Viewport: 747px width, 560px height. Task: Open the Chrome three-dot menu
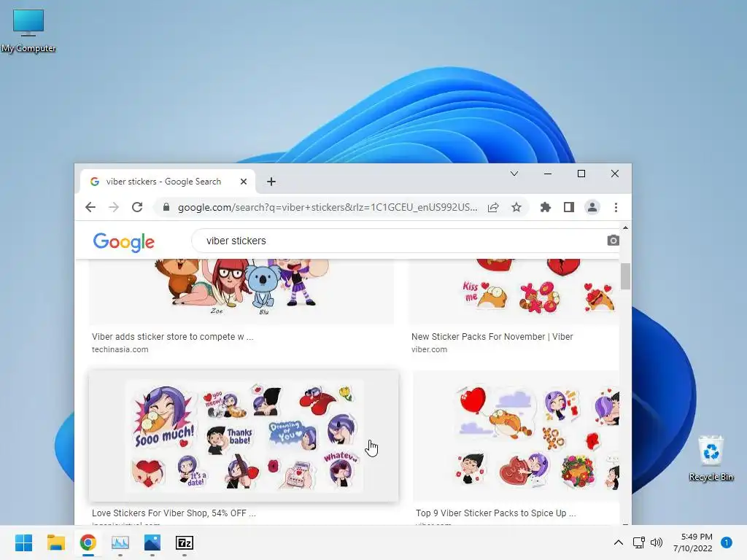616,207
